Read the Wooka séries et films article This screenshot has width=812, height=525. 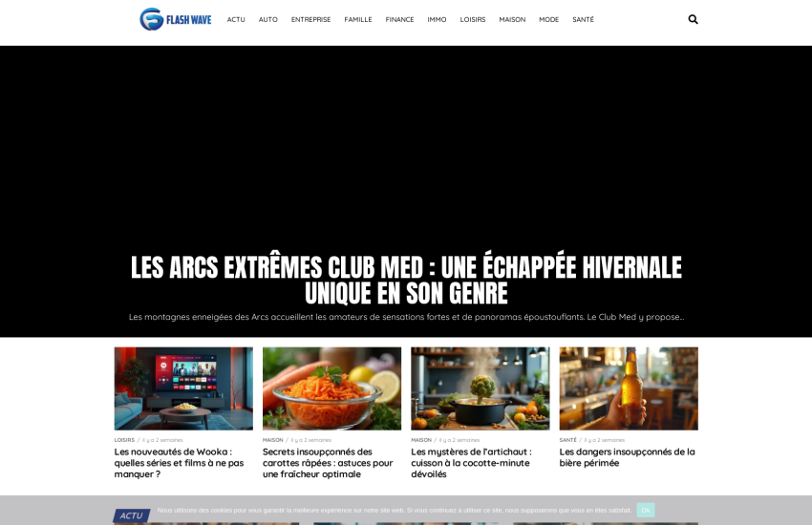[x=180, y=463]
